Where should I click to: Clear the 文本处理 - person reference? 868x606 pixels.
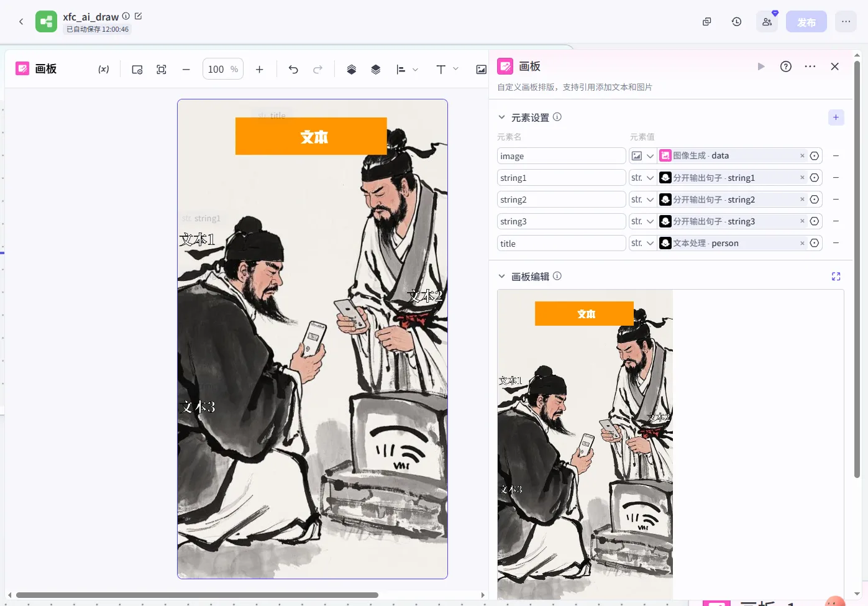(802, 243)
